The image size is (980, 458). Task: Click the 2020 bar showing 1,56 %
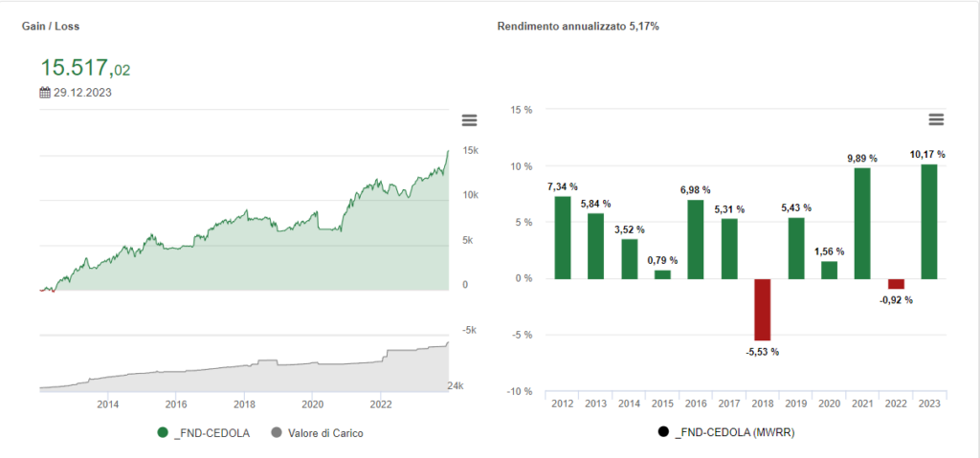coord(829,270)
